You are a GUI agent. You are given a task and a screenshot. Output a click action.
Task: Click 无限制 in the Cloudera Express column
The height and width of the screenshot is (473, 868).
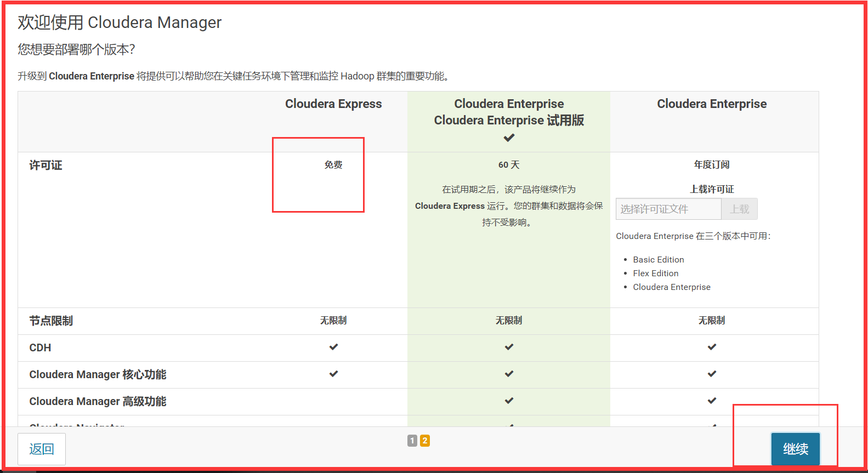(333, 320)
